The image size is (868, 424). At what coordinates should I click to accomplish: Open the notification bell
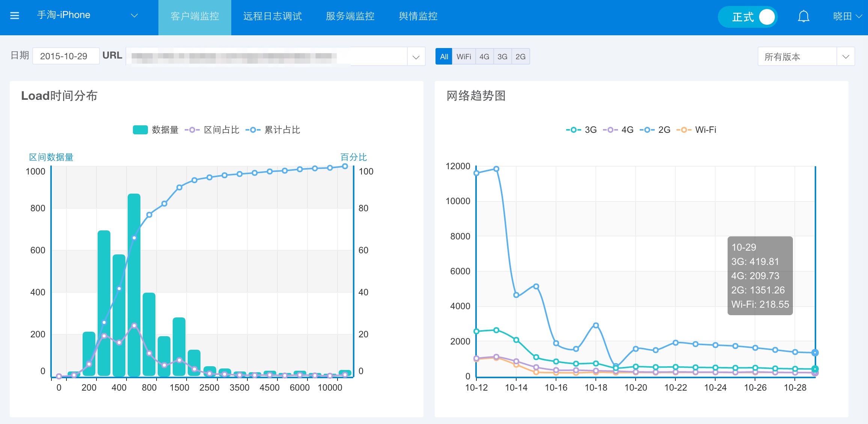pyautogui.click(x=803, y=17)
